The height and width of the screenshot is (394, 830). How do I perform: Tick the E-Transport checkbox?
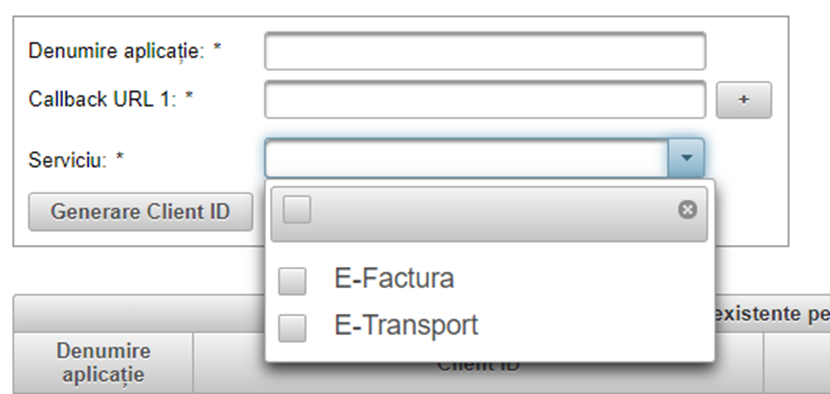coord(292,328)
